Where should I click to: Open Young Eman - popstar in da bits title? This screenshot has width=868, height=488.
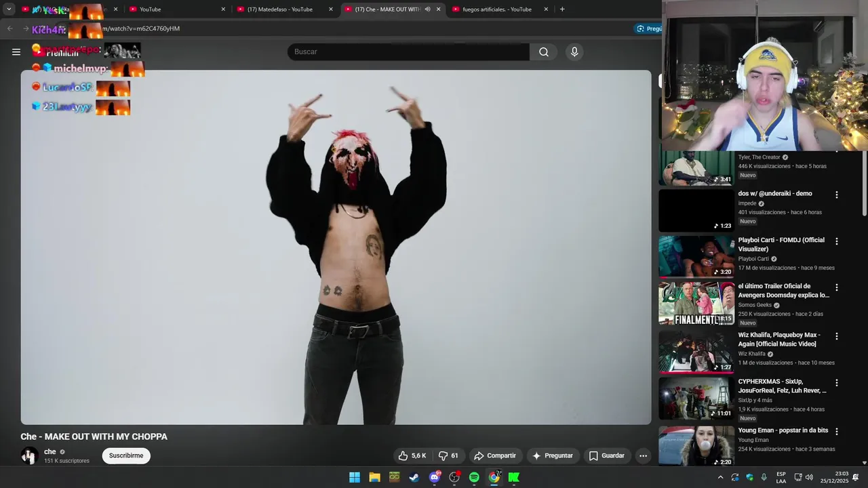point(783,430)
